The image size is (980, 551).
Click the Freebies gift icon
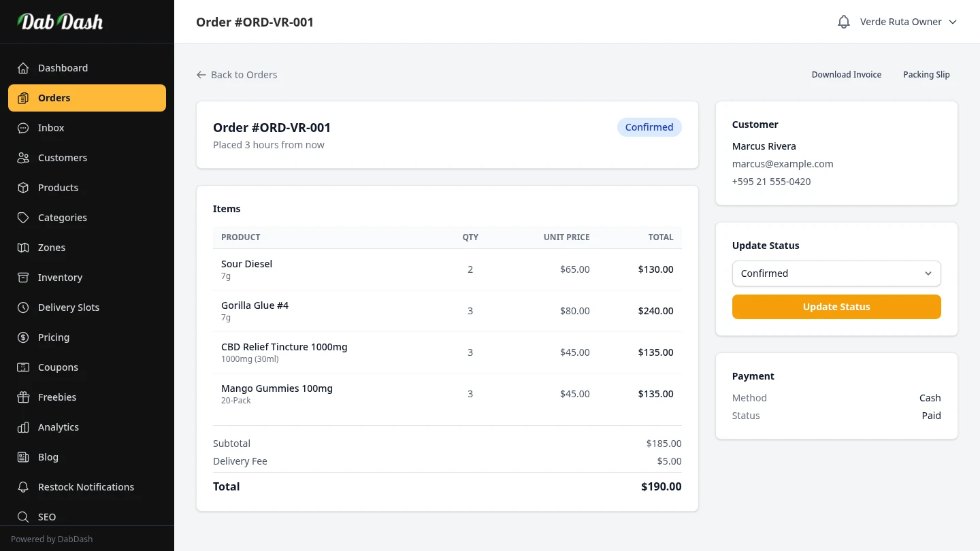(x=23, y=397)
